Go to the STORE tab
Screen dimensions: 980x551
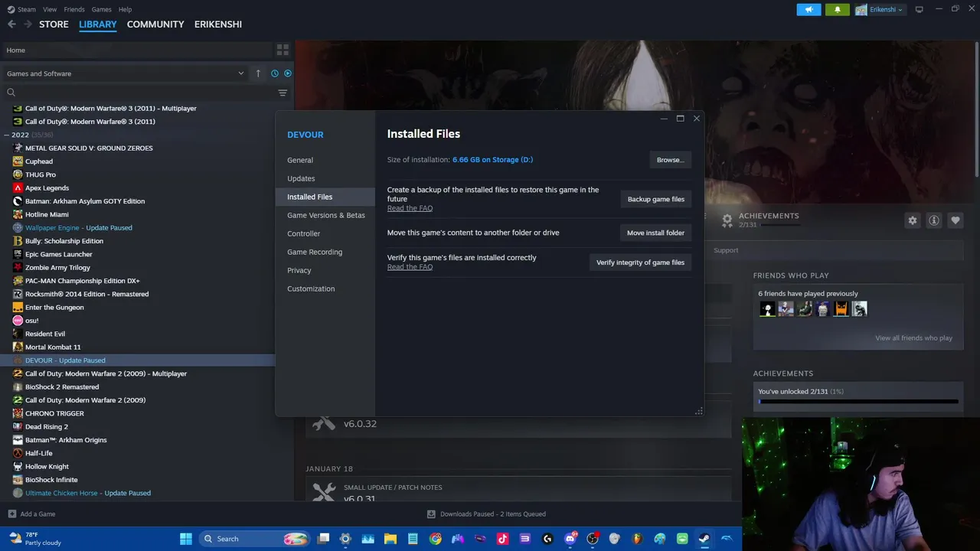click(54, 24)
